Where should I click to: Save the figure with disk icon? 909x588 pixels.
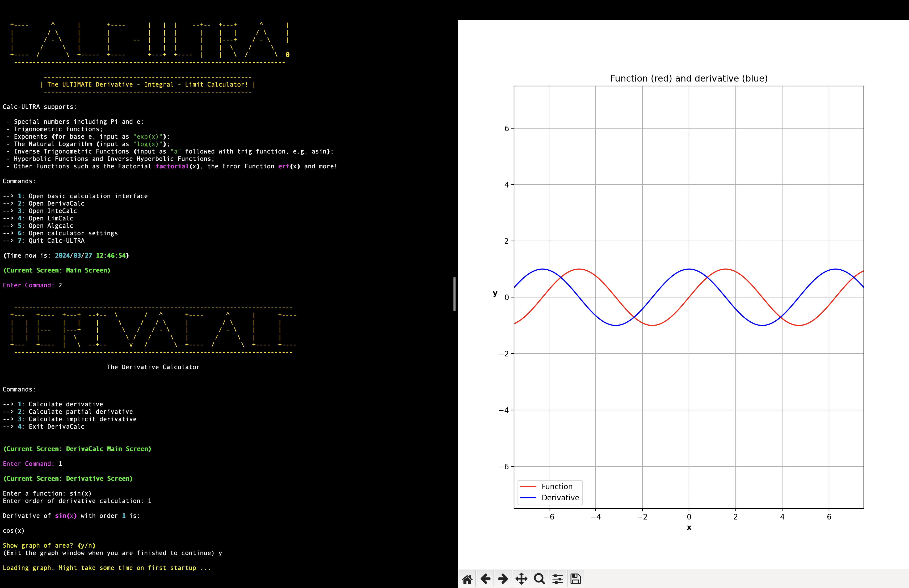coord(576,579)
